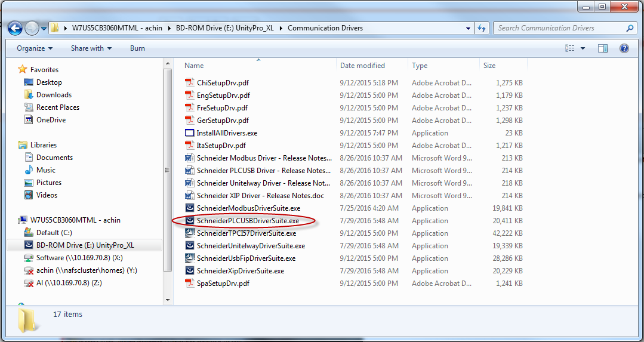Select Schneider XIP Driver Release Notes.doc icon
This screenshot has height=342, width=644.
(x=189, y=195)
